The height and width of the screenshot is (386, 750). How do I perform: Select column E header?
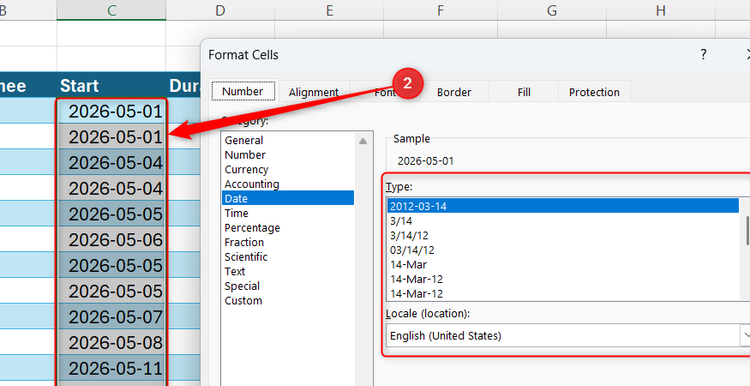(329, 10)
